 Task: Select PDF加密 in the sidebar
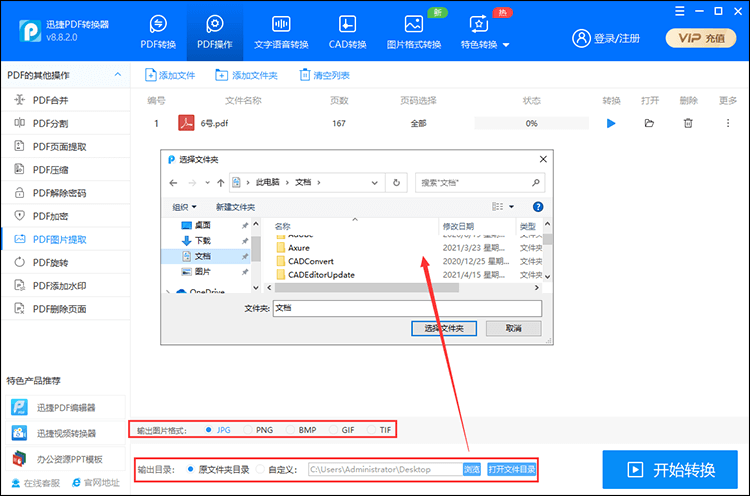coord(66,216)
